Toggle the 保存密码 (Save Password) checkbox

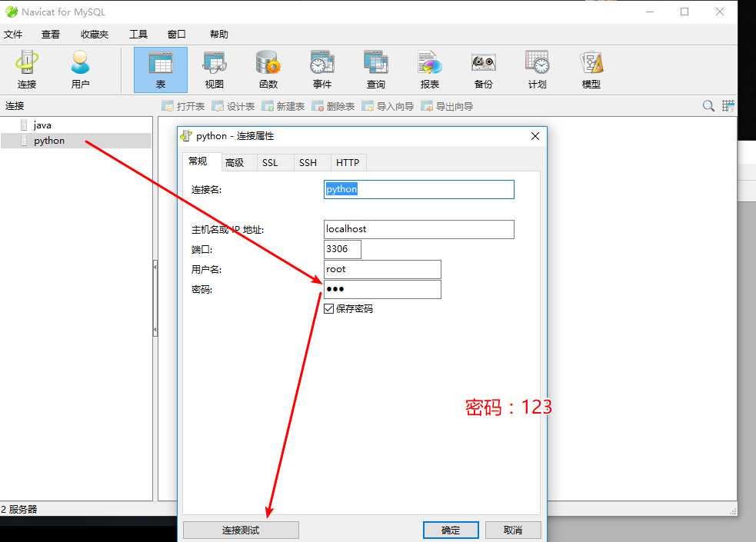[x=329, y=309]
